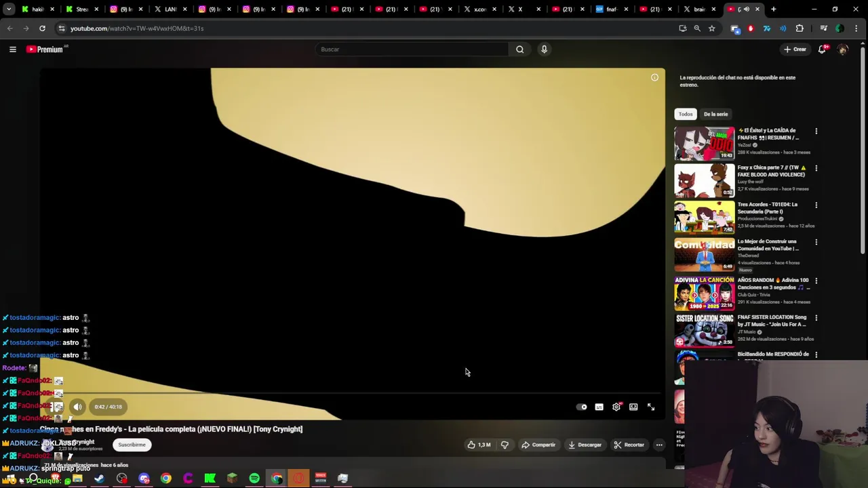Switch to the brain X tab

click(698, 9)
